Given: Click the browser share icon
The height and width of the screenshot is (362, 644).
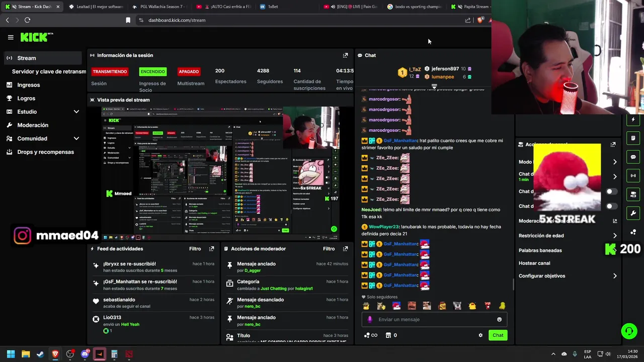Looking at the screenshot, I should (468, 20).
